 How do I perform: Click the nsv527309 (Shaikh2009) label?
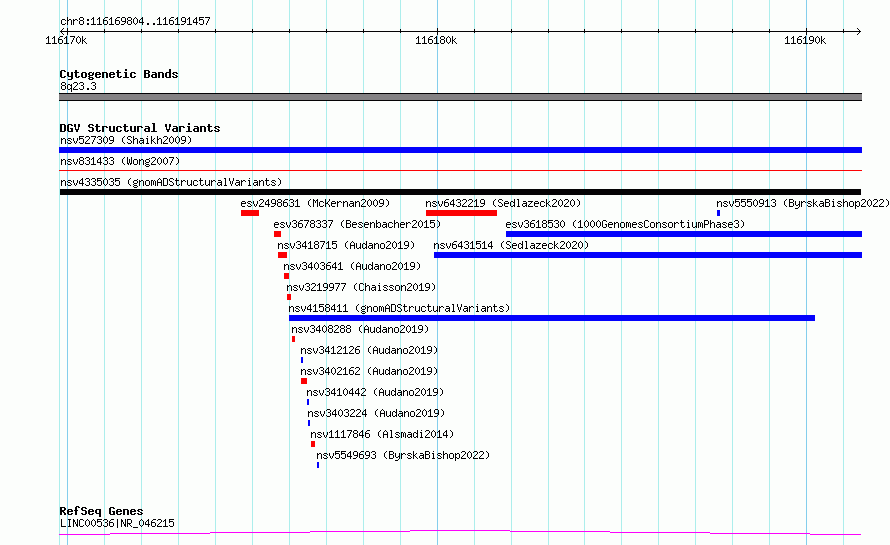[126, 140]
